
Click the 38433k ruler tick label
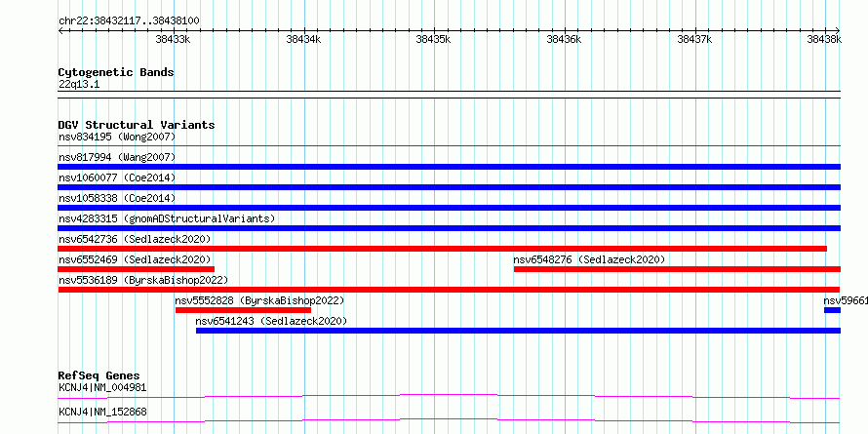[174, 39]
